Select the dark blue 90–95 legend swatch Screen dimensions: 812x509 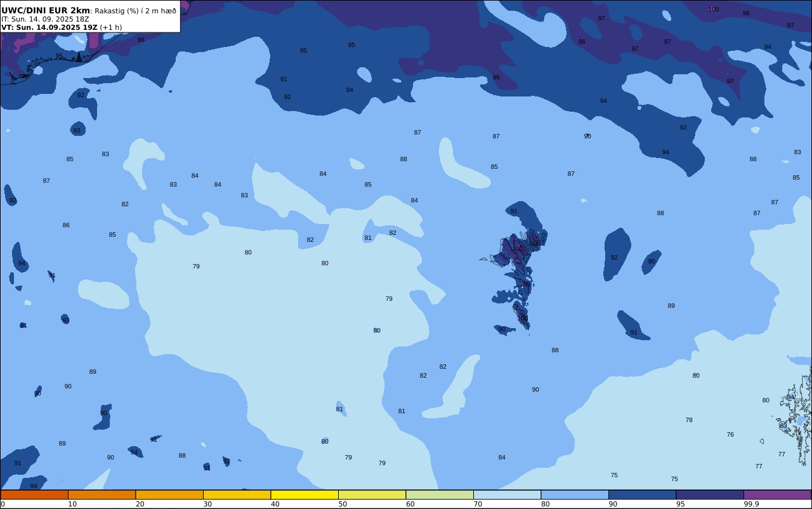[642, 494]
